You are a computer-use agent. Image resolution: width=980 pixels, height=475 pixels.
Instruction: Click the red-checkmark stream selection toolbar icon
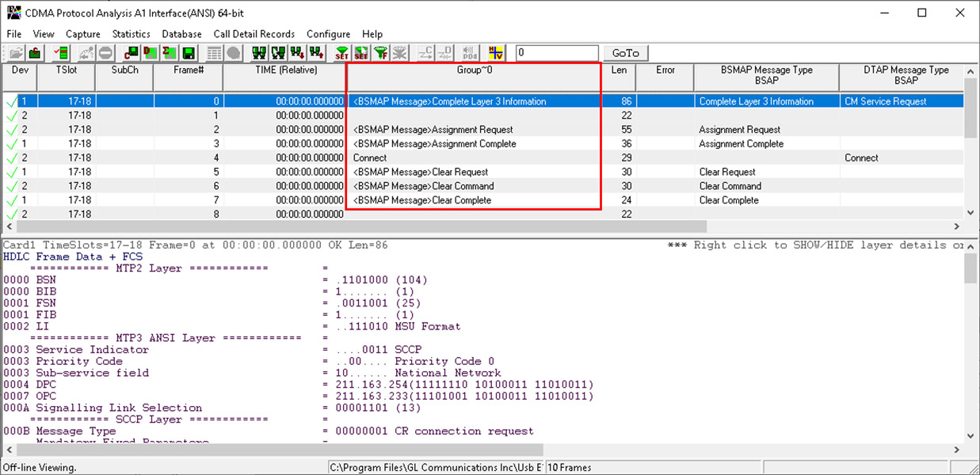pos(61,53)
